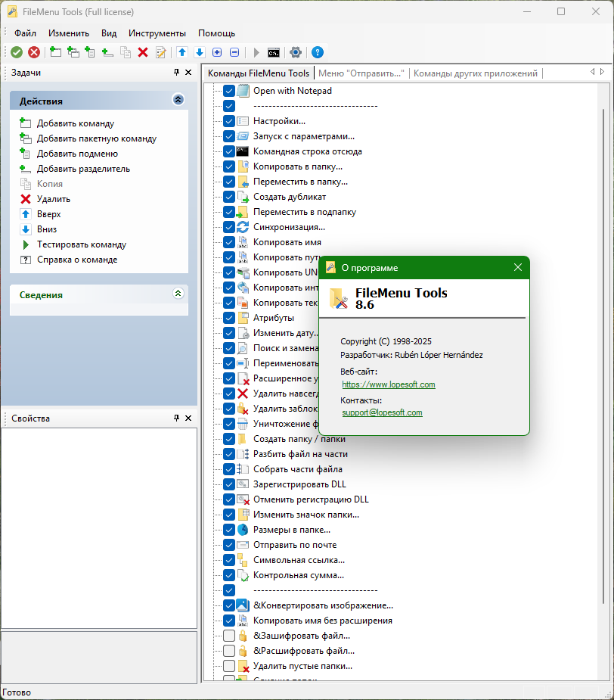The image size is (614, 700).
Task: Open the https://www.lopesoft.com link
Action: point(388,384)
